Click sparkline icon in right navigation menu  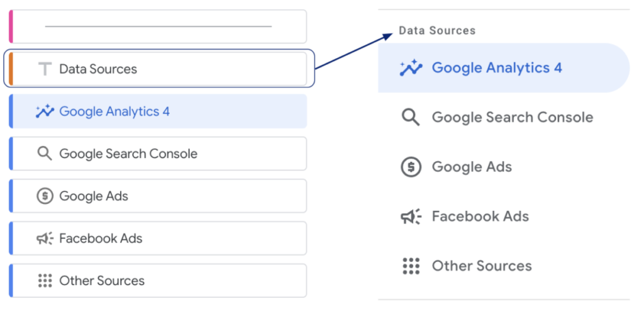click(411, 68)
